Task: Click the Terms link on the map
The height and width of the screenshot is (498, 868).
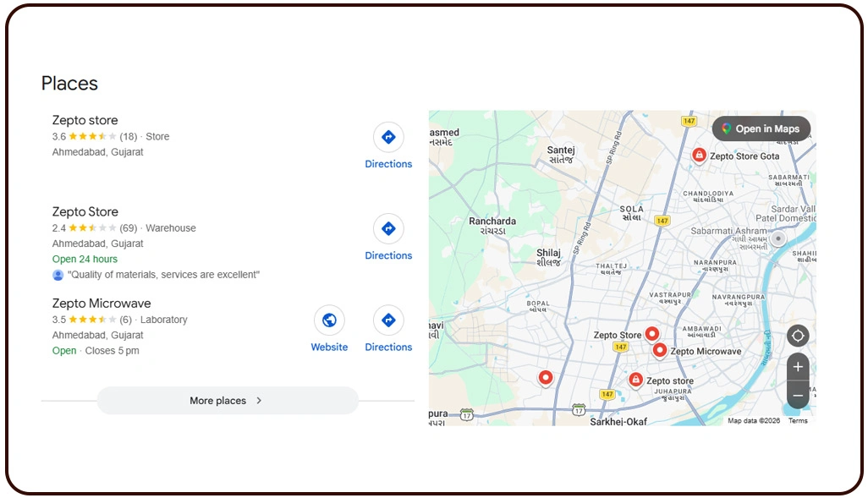Action: point(798,420)
